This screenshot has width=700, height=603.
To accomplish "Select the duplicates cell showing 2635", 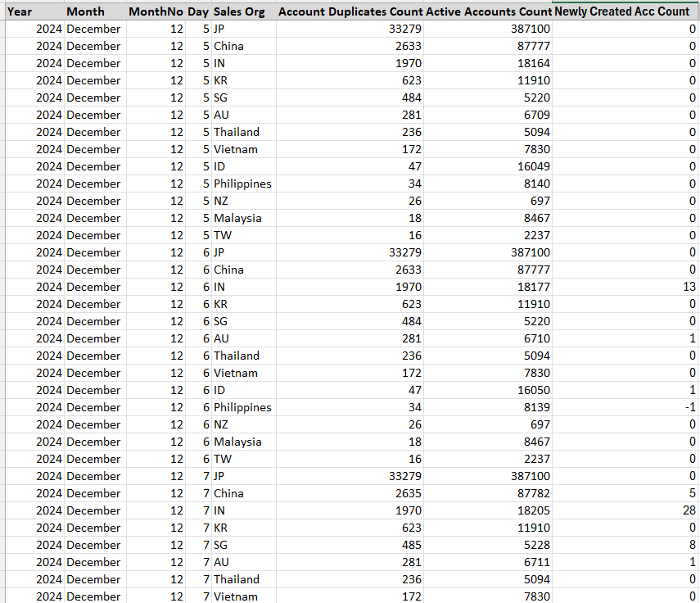I will [350, 493].
